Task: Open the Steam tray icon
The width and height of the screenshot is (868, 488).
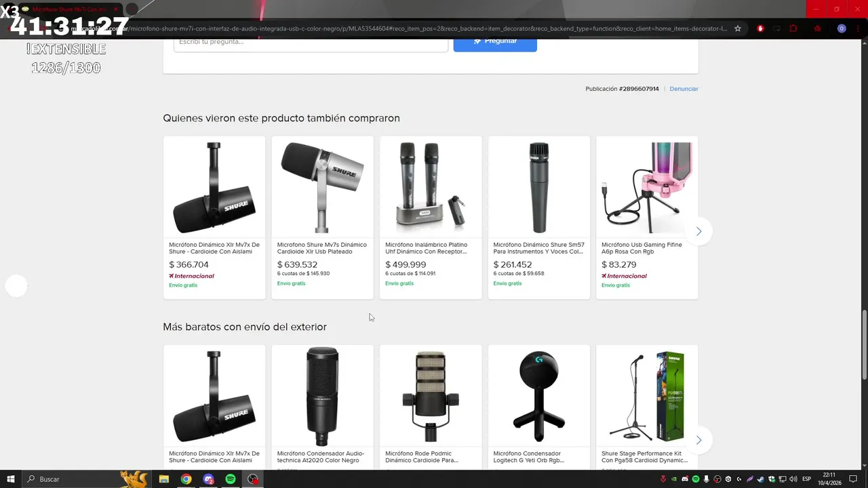Action: click(x=761, y=479)
